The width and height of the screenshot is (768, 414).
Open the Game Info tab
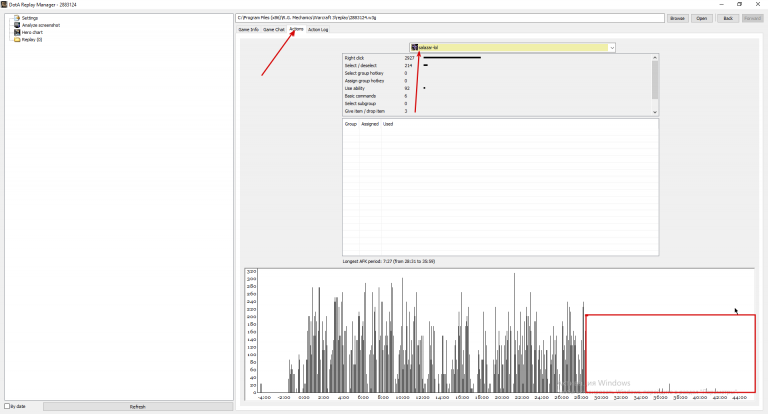(x=248, y=29)
